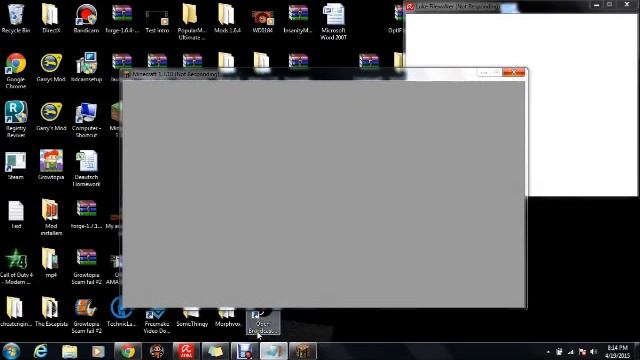This screenshot has width=640, height=360.
Task: Open the Growtopia Scam fail #2 video file
Action: pos(86,315)
